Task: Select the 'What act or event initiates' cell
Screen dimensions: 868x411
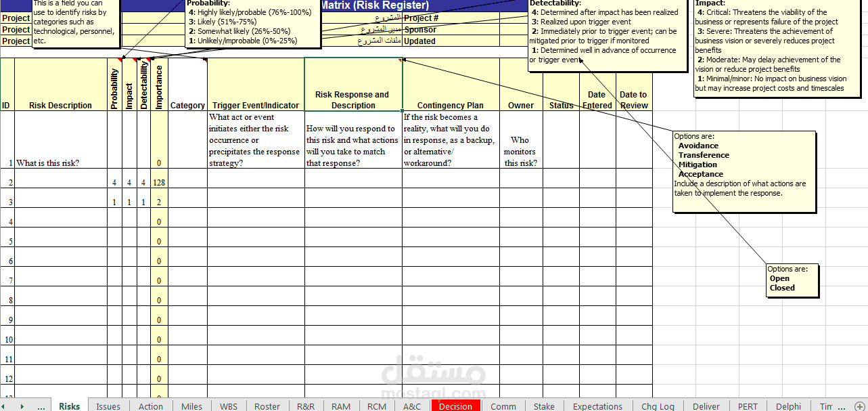Action: click(256, 140)
